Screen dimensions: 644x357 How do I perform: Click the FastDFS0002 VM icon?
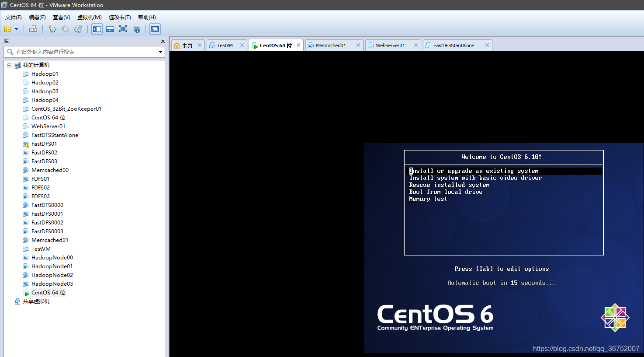click(26, 223)
